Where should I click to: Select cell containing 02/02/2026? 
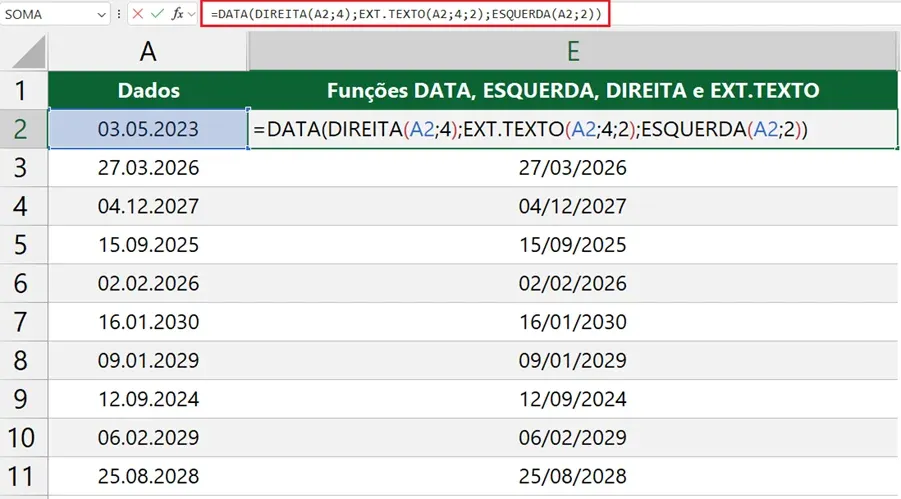click(573, 283)
